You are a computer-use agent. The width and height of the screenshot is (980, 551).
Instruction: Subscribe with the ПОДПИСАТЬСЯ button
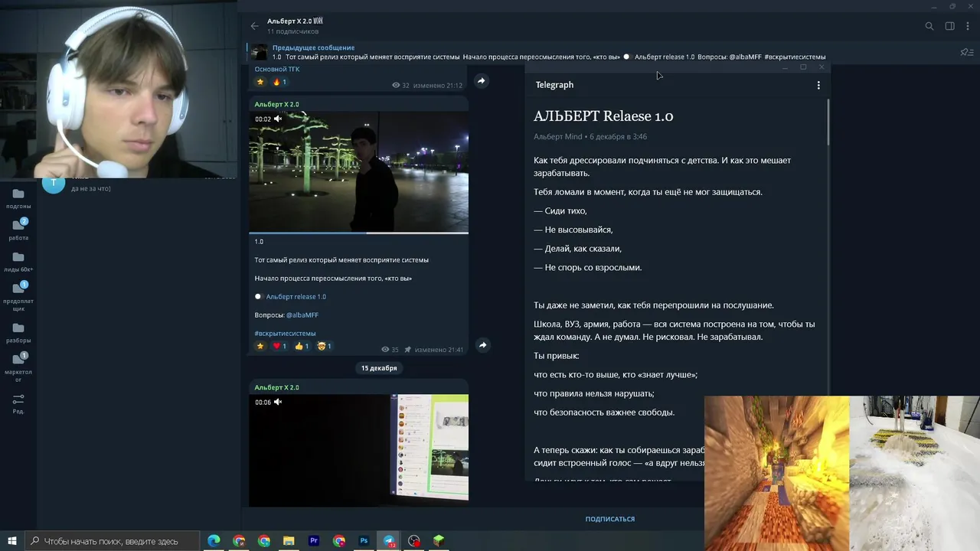coord(610,519)
